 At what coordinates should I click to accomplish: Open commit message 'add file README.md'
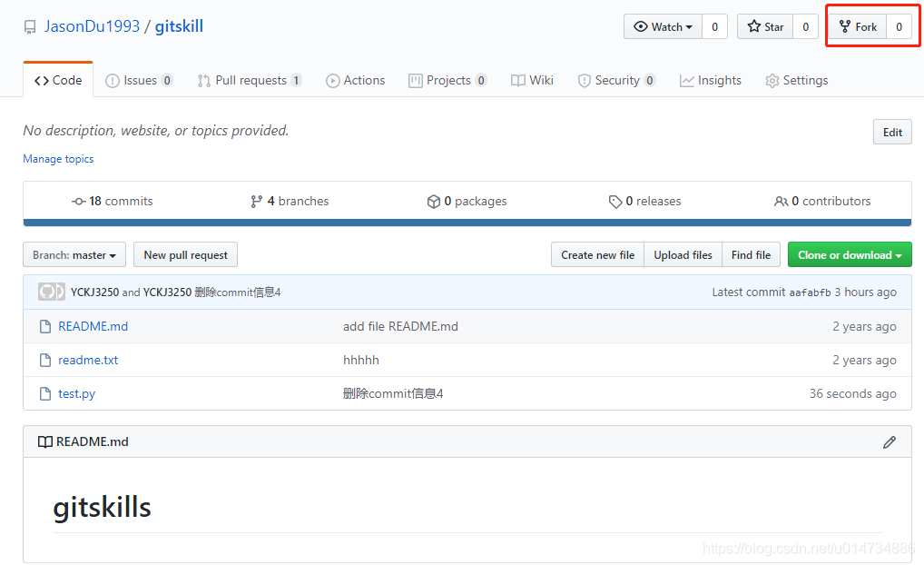coord(400,326)
